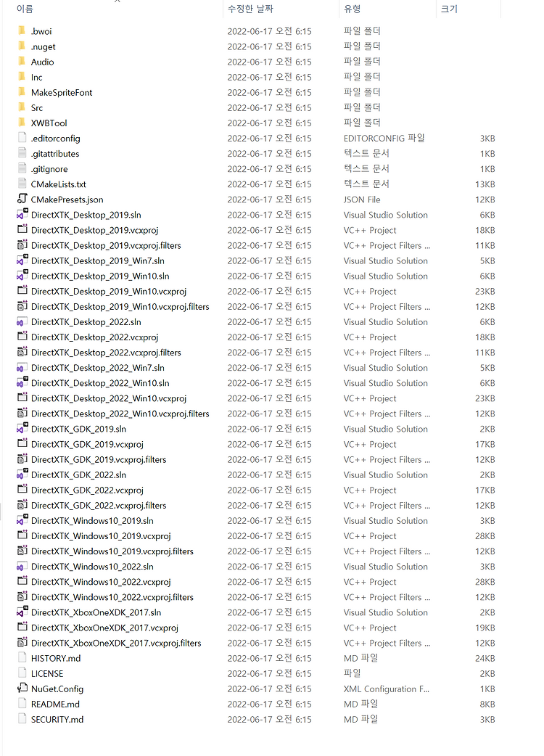Select DirectXTK_Windows10_2019.vcxproj.filters file name
The width and height of the screenshot is (544, 756).
point(112,551)
